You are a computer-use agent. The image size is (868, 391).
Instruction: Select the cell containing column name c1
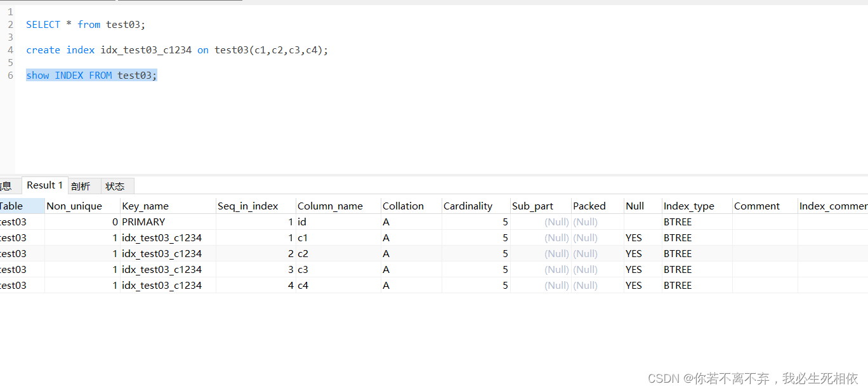303,238
